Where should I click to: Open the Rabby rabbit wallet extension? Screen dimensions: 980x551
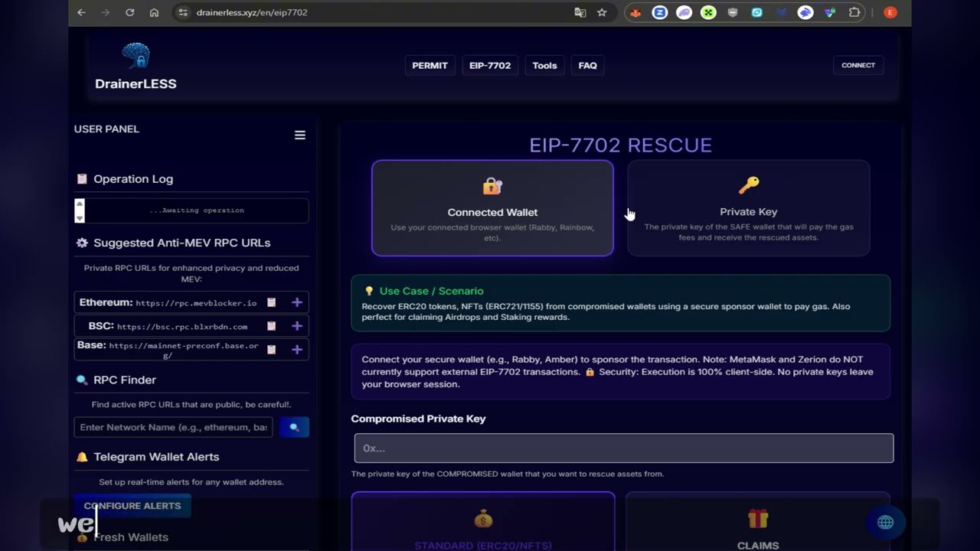pos(805,12)
